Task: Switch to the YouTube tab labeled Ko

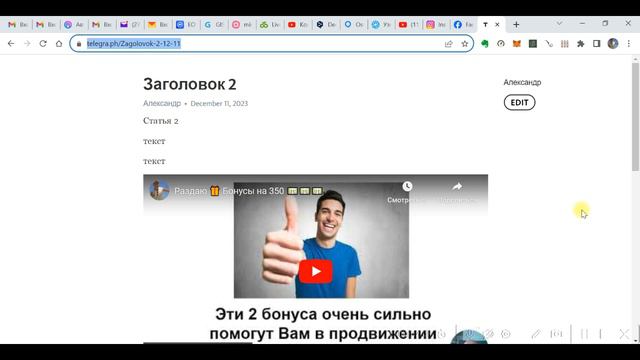Action: tap(297, 25)
